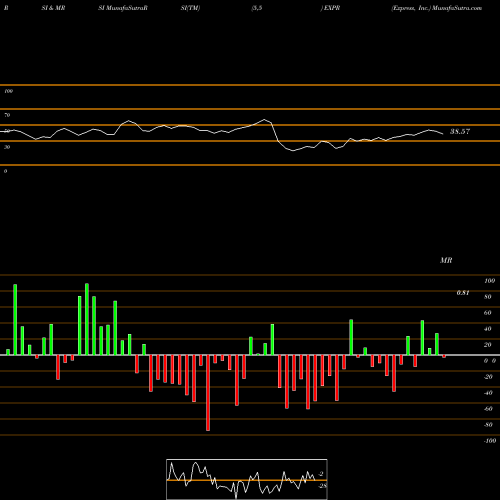The width and height of the screenshot is (500, 500).
Task: Select the "SI & MR" header label
Action: [x=53, y=8]
